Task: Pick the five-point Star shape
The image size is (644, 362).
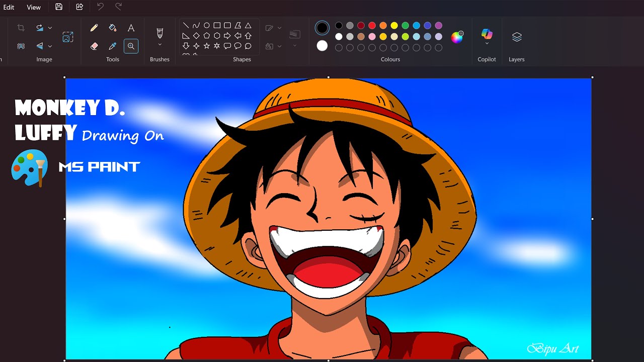Action: pyautogui.click(x=206, y=46)
